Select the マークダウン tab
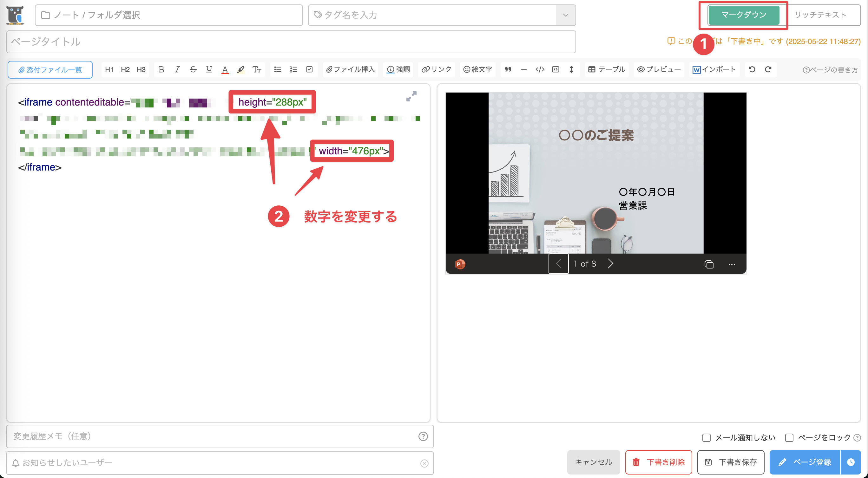 pos(745,15)
